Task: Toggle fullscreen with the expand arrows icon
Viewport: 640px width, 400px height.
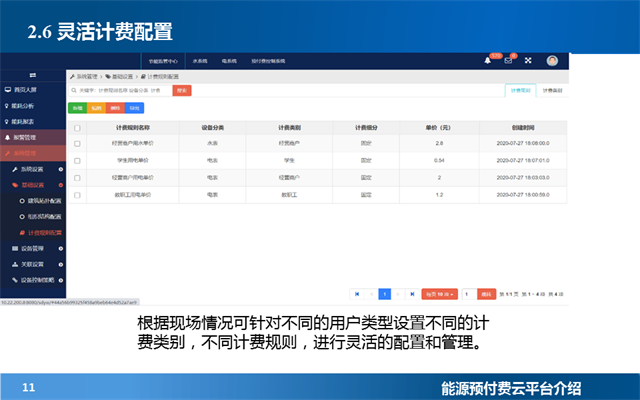Action: [528, 60]
